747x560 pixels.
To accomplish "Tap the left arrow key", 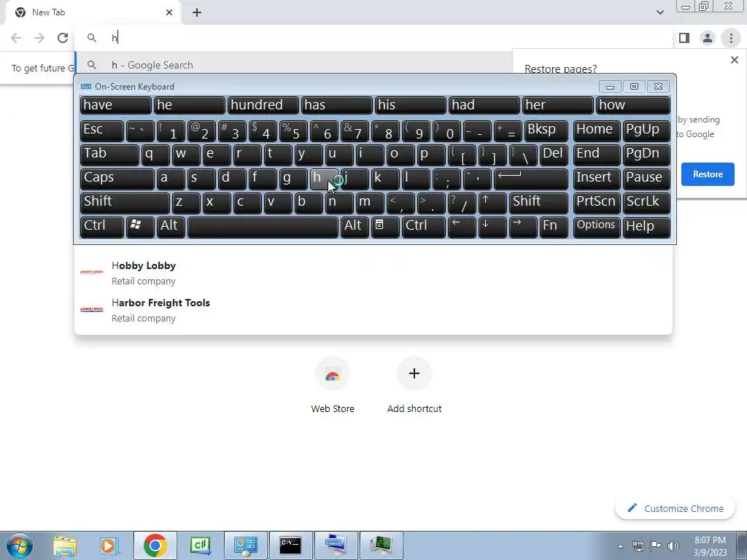I will [462, 227].
